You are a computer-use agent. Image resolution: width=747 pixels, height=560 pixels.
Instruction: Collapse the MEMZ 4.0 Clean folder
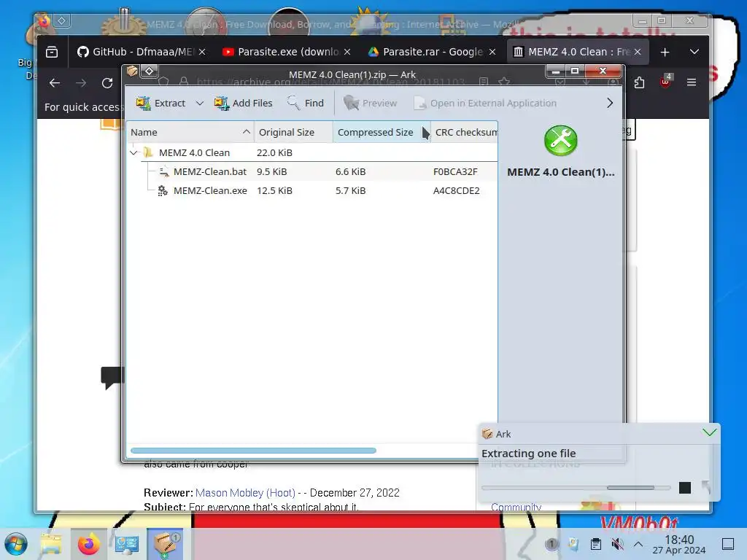(x=134, y=153)
